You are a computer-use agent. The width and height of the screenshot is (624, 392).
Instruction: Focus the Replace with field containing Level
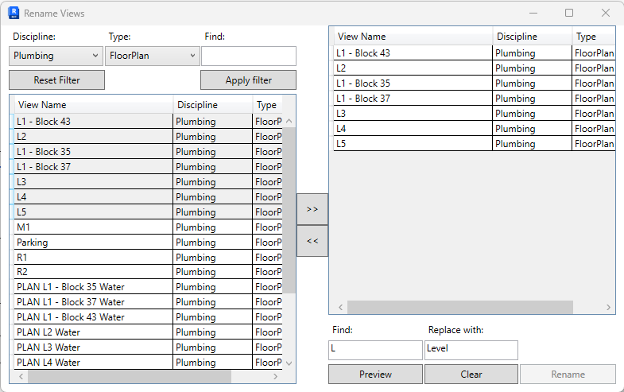coord(471,350)
